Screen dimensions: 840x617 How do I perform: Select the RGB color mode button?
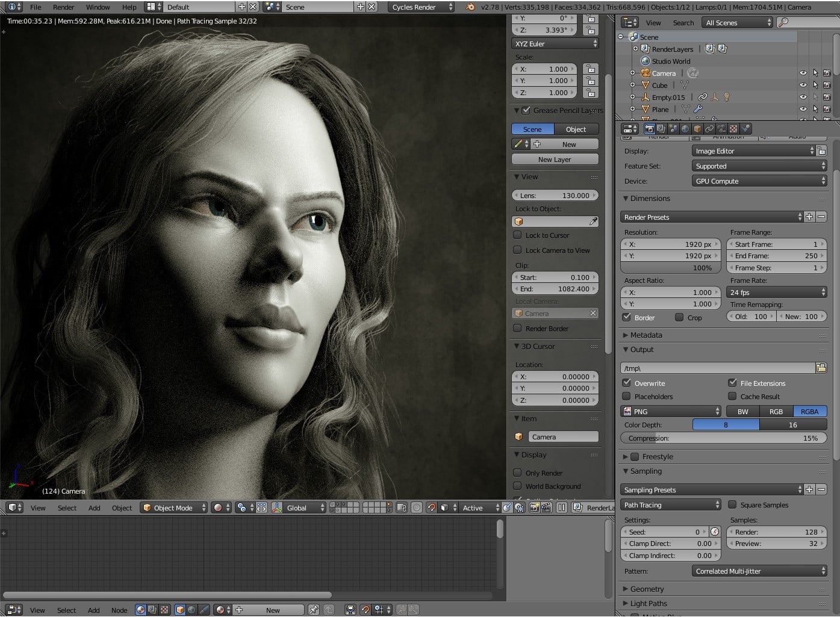pyautogui.click(x=776, y=412)
